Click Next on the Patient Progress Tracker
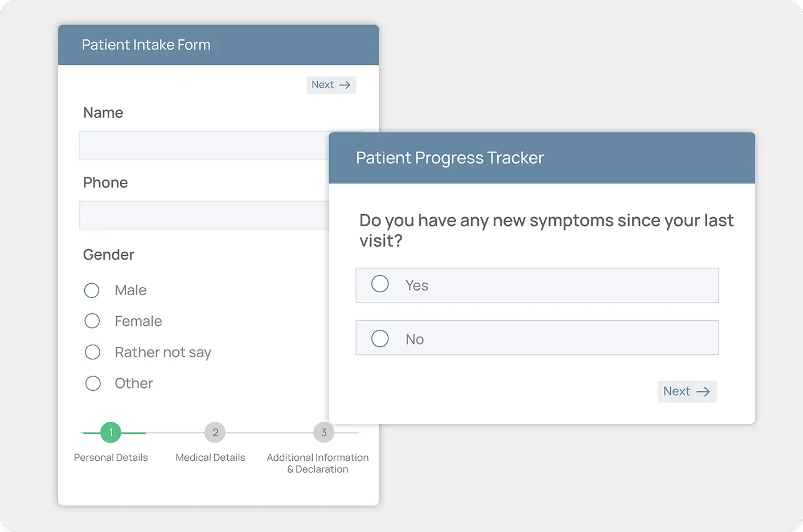Screen dimensions: 803x532 pos(686,391)
